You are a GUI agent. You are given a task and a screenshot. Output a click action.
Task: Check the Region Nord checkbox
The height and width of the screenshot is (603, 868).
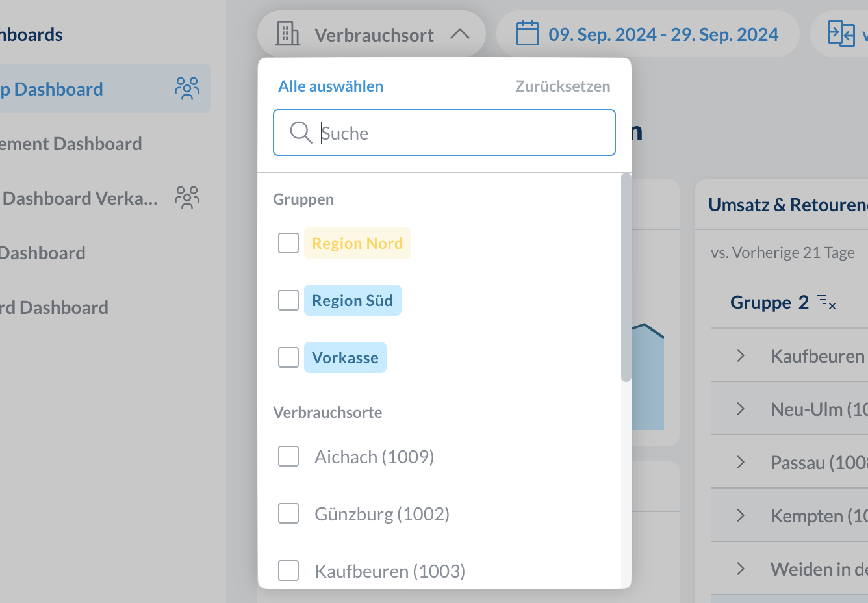tap(288, 243)
